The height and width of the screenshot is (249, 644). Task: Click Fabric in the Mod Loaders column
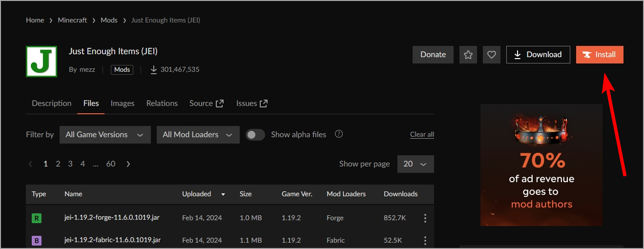336,240
